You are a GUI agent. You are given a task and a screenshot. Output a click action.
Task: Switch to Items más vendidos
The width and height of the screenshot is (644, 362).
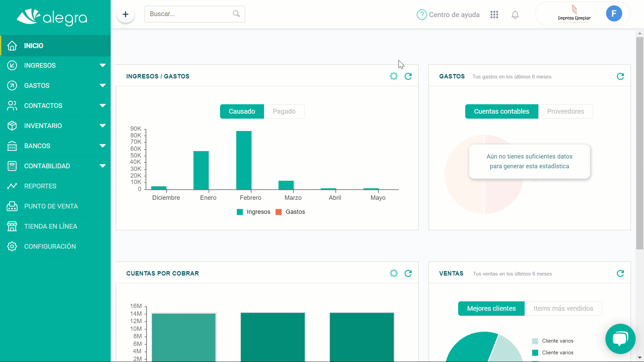pos(563,308)
